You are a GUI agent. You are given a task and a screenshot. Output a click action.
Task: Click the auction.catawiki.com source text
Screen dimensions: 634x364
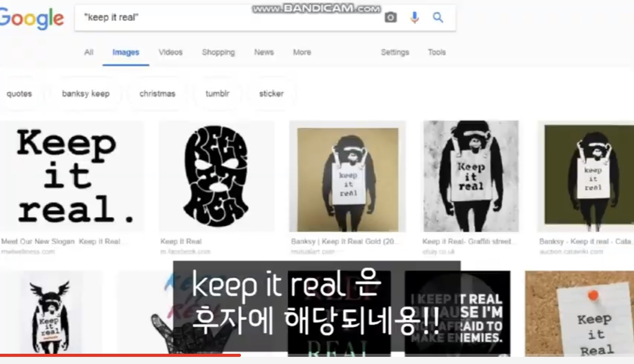[571, 252]
